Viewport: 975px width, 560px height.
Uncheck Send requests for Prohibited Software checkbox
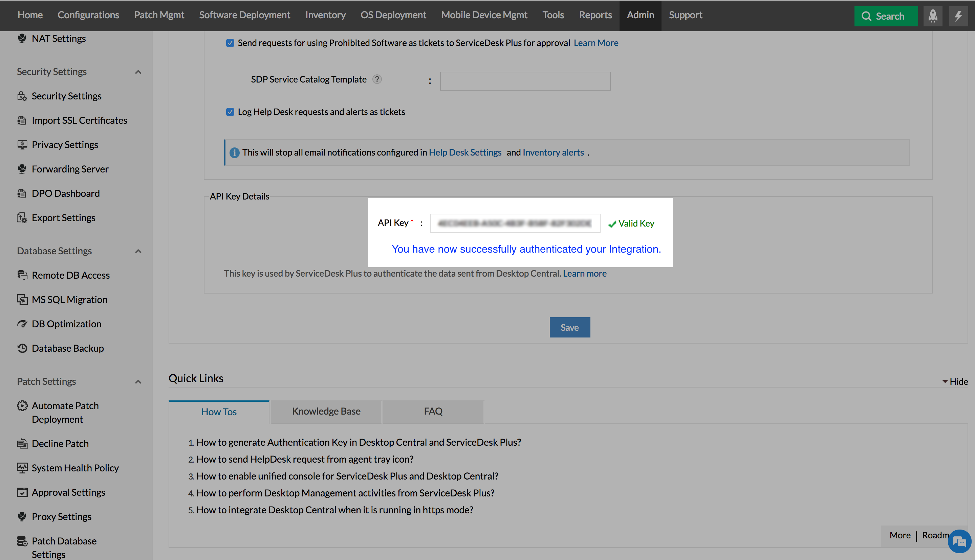[230, 43]
